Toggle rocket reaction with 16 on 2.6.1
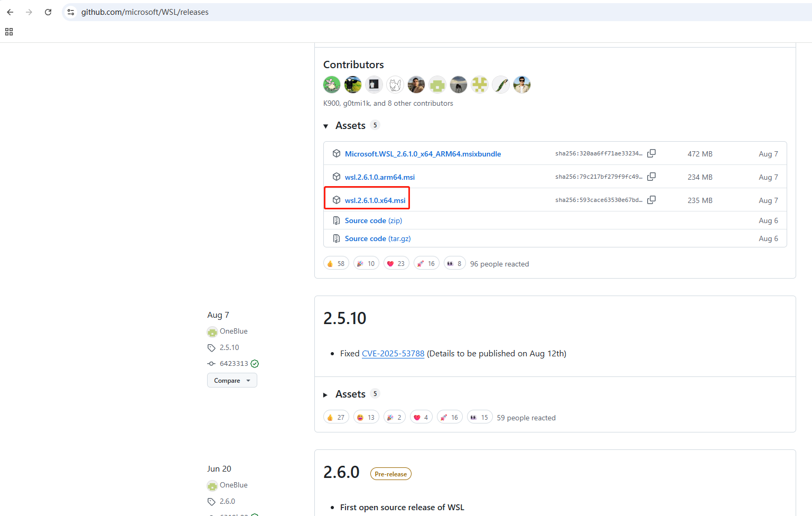This screenshot has height=516, width=812. 426,263
